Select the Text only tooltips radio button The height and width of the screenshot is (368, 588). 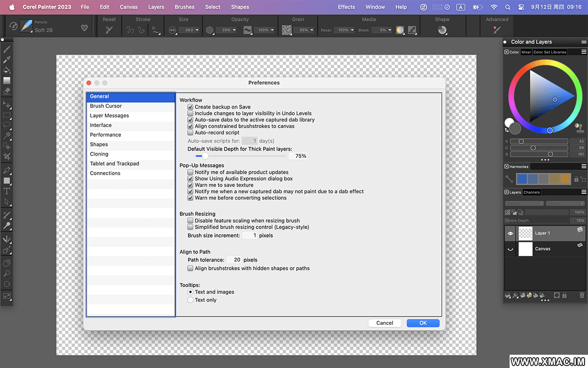[191, 300]
